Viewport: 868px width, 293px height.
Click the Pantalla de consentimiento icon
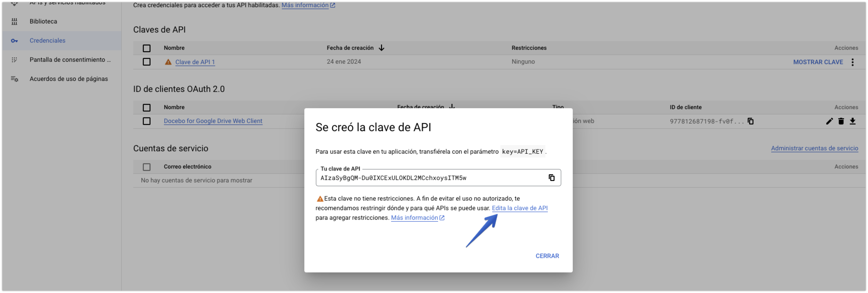14,60
